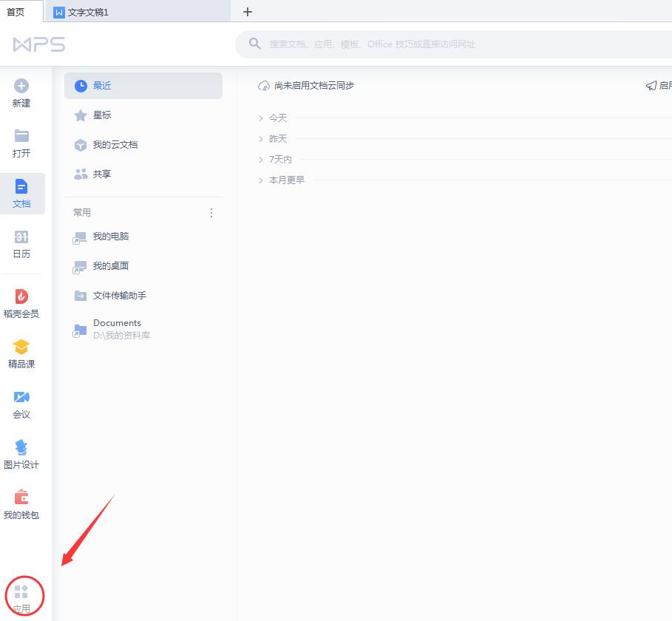Open 我的桌面 location
Screen dimensions: 672x621
[143, 266]
